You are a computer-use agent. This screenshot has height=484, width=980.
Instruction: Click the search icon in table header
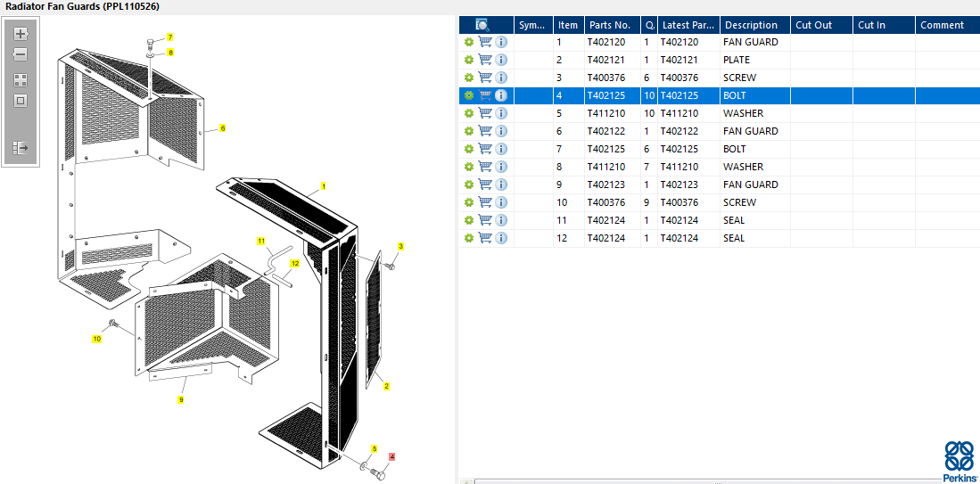482,25
